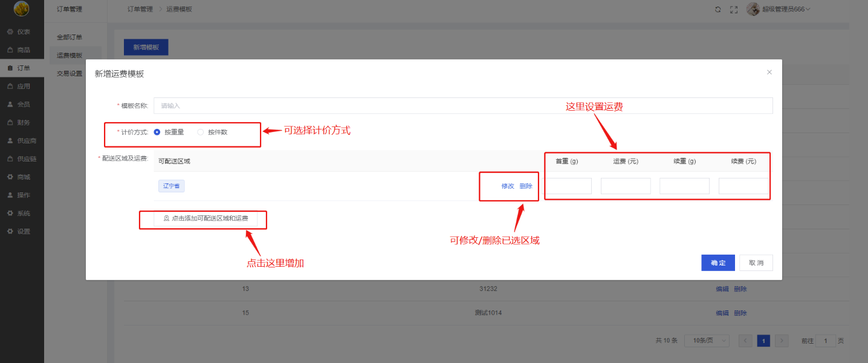The width and height of the screenshot is (868, 363).
Task: Click 点击添加可配送区域和运费 button
Action: (206, 218)
